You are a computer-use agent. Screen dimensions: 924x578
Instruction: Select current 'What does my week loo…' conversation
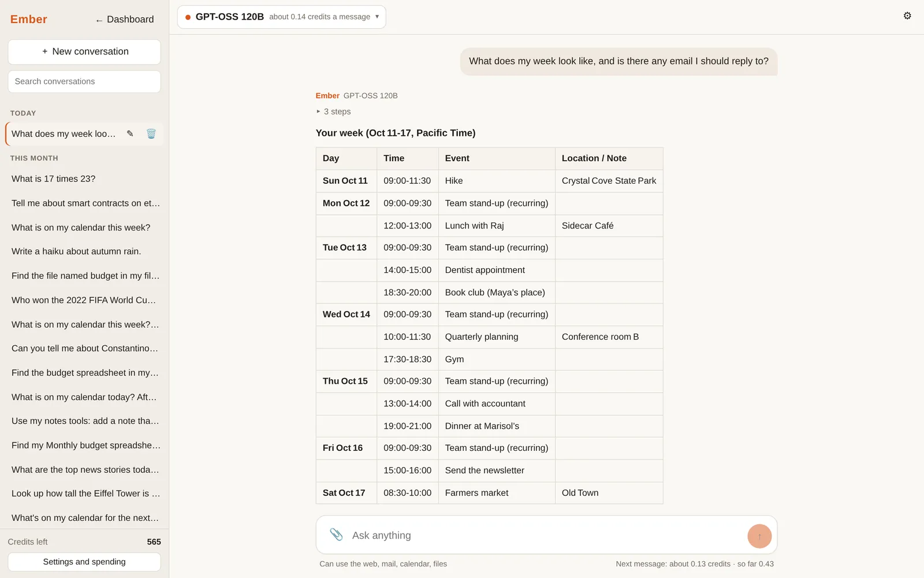[x=64, y=134]
